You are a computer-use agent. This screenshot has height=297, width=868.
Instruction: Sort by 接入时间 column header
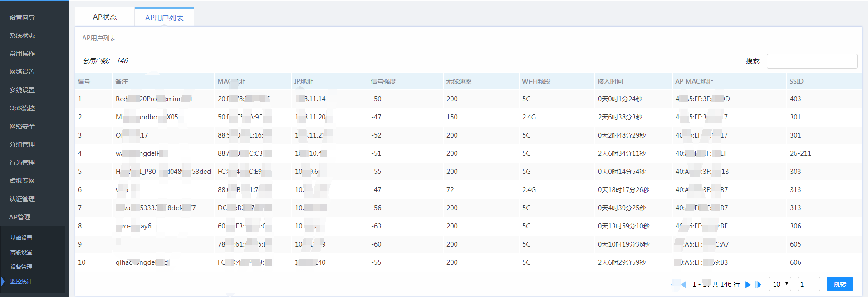(610, 82)
